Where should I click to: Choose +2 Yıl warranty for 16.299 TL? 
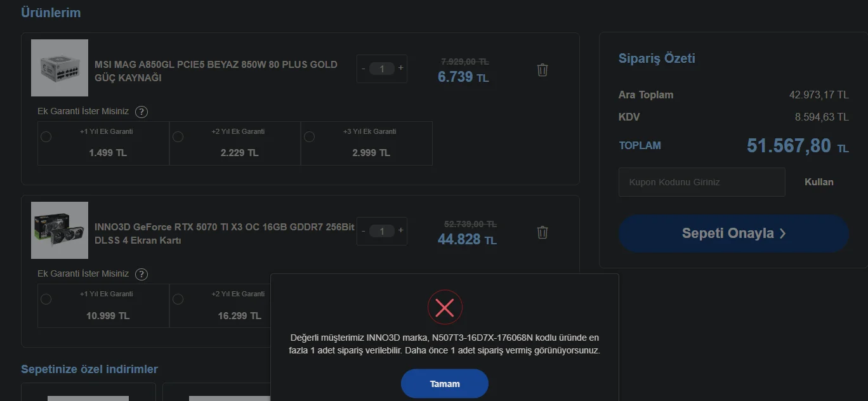[178, 299]
